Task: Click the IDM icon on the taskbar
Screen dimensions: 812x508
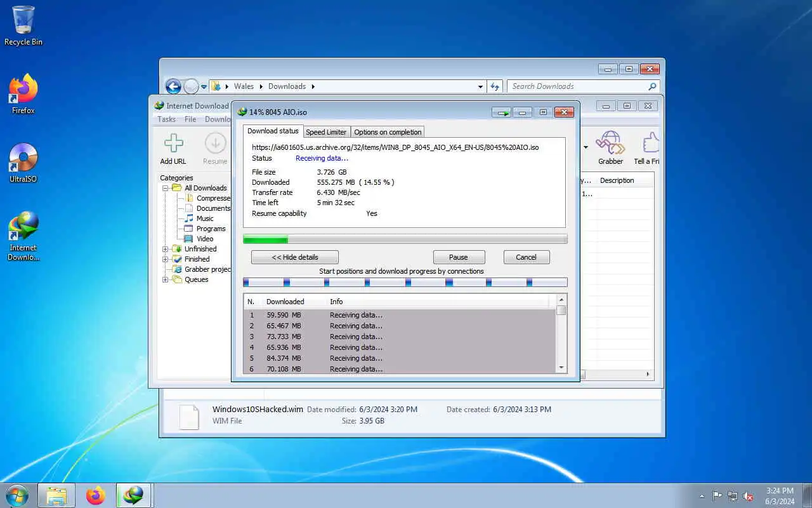Action: click(x=134, y=495)
